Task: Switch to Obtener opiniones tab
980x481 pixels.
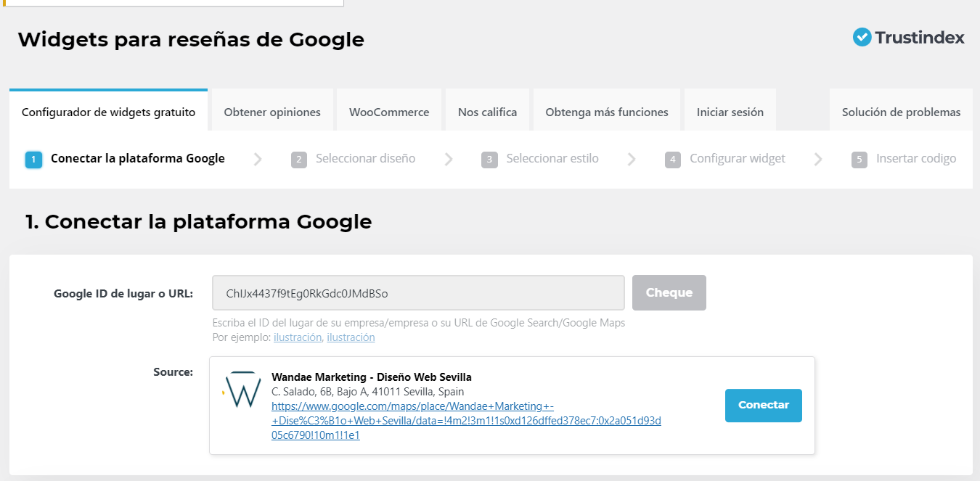Action: click(272, 111)
